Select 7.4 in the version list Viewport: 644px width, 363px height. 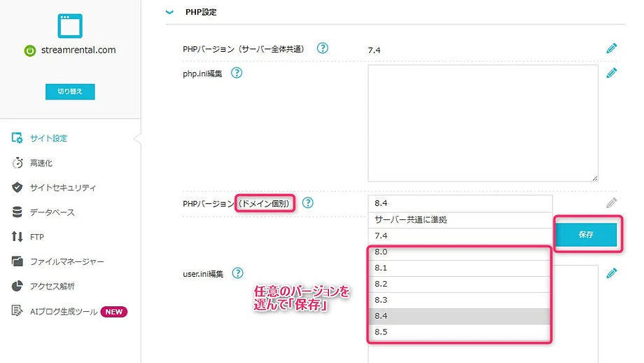point(460,236)
